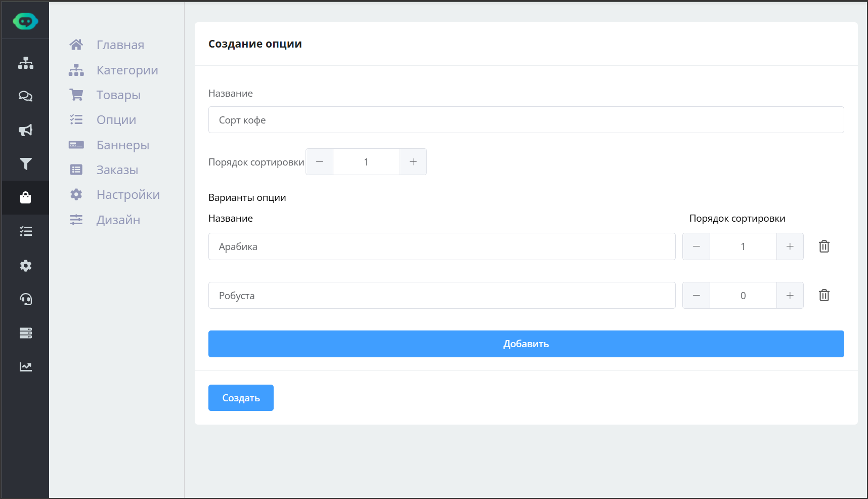Open the headset support icon
The width and height of the screenshot is (868, 499).
click(x=26, y=299)
